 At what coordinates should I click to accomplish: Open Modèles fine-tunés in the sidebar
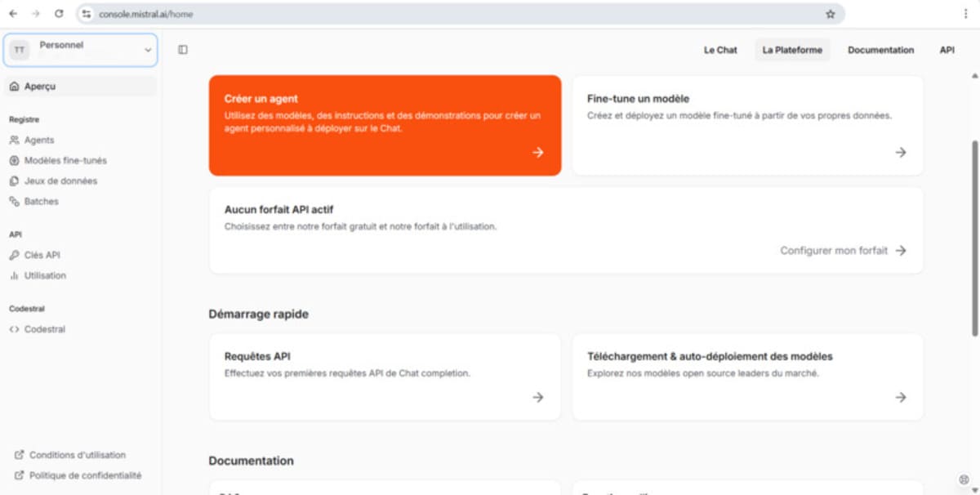(x=65, y=161)
